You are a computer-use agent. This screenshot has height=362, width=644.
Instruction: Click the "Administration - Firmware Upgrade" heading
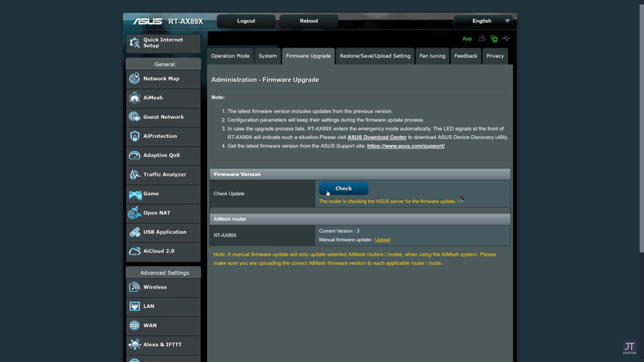[265, 80]
